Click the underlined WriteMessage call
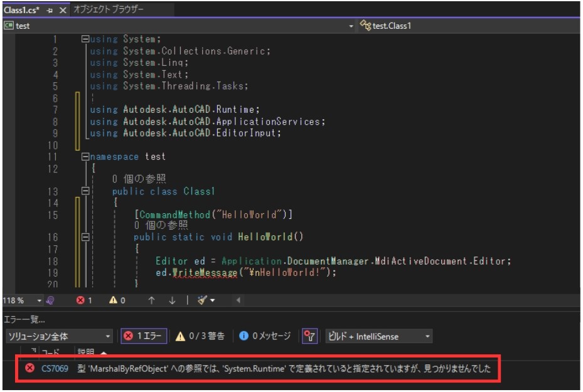Screen dimensions: 583x392 tap(205, 272)
